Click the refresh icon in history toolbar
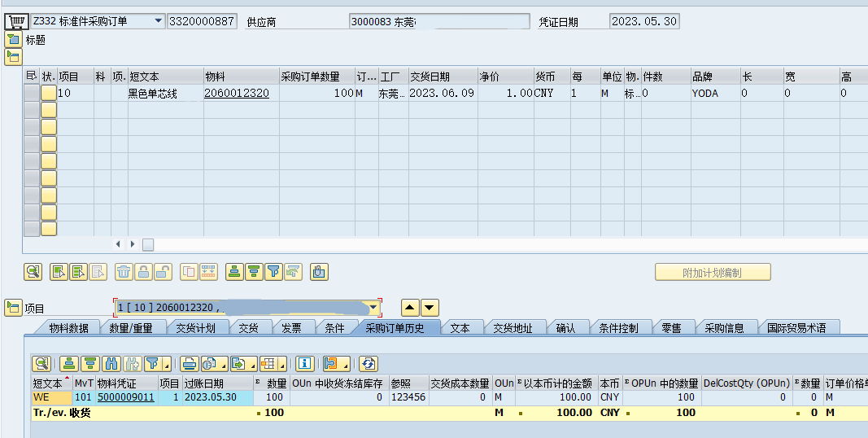 369,363
